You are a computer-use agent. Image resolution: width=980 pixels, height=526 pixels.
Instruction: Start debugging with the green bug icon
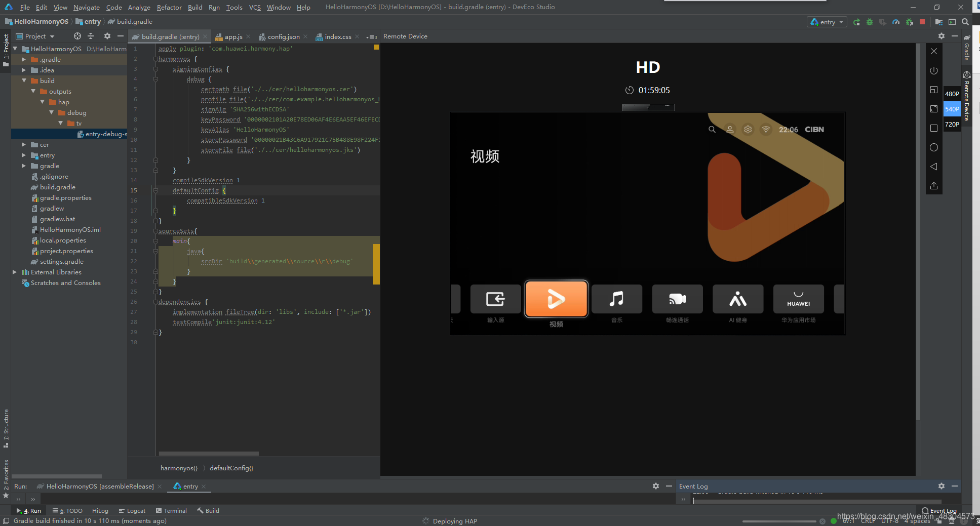tap(870, 22)
